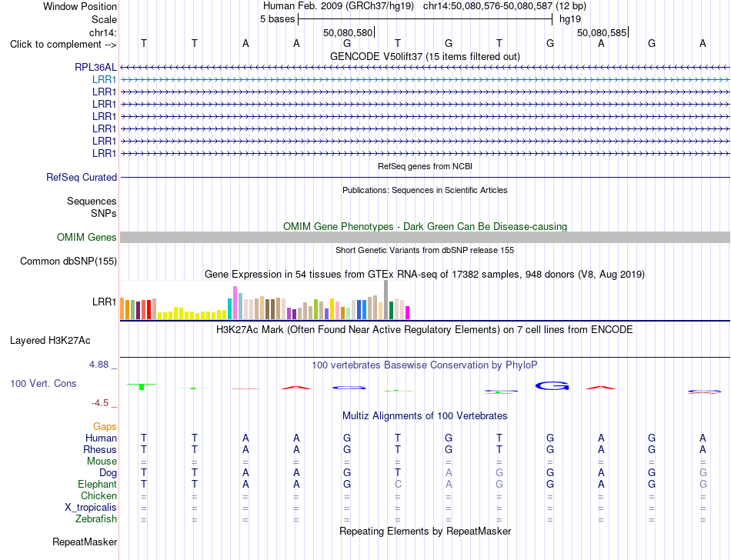Click the Rhesus species label
The height and width of the screenshot is (560, 731).
(x=100, y=449)
